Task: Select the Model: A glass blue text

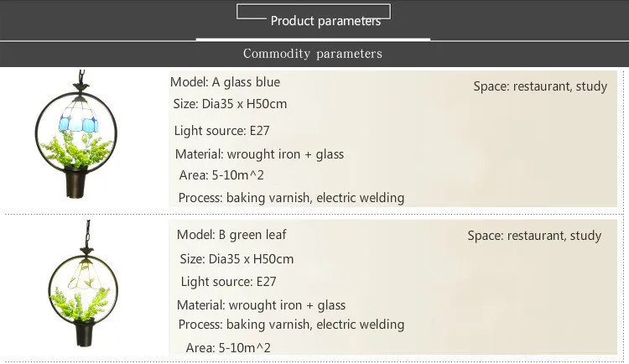Action: click(x=226, y=82)
